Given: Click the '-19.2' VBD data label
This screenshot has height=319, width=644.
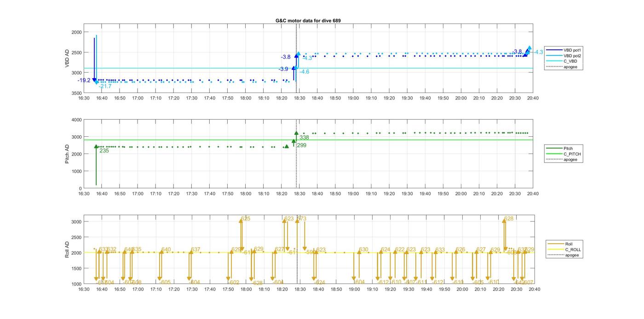Looking at the screenshot, I should click(84, 80).
